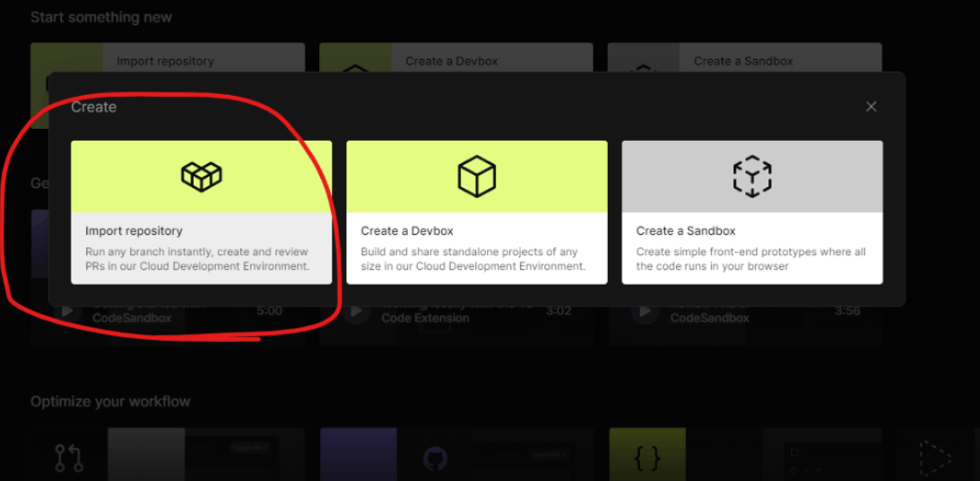Viewport: 980px width, 481px height.
Task: Play the video with 3:56 duration
Action: [x=645, y=311]
